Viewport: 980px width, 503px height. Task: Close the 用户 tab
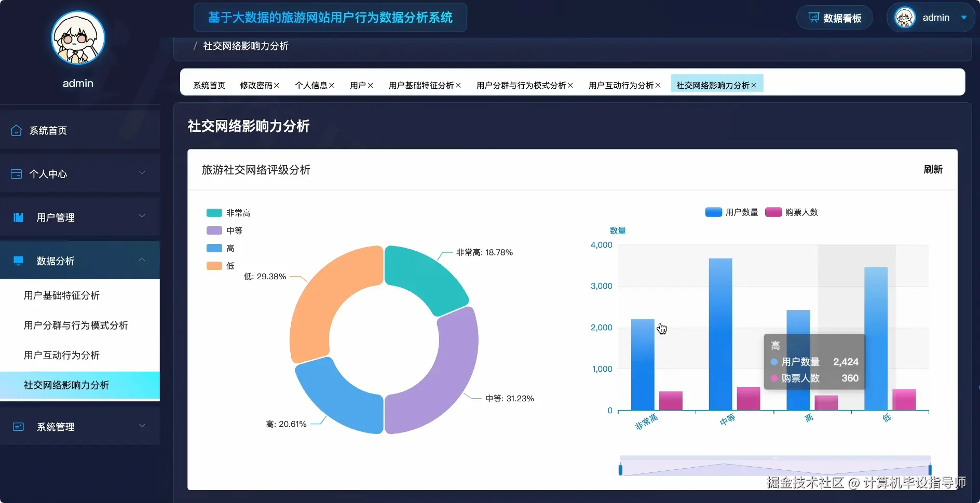click(370, 85)
